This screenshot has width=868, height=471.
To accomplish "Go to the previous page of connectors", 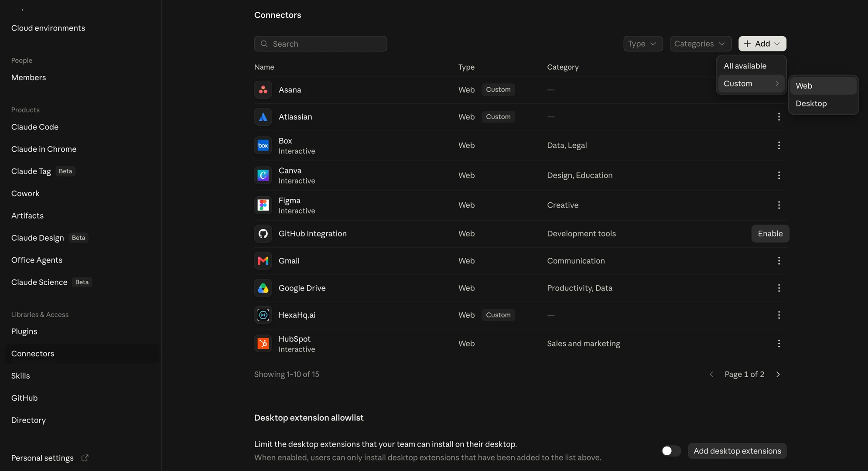I will (711, 375).
